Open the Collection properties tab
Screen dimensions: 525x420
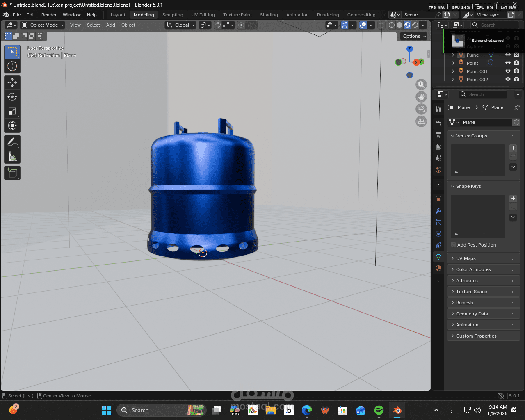click(x=438, y=184)
